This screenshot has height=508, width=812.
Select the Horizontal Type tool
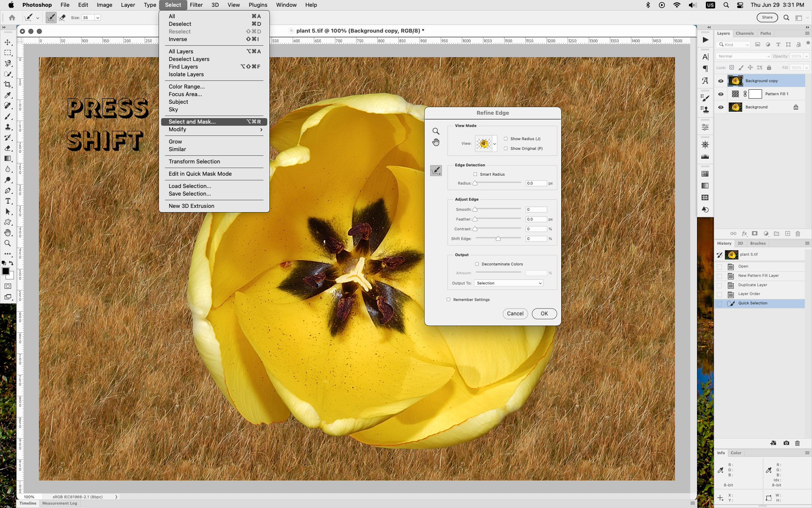point(8,201)
